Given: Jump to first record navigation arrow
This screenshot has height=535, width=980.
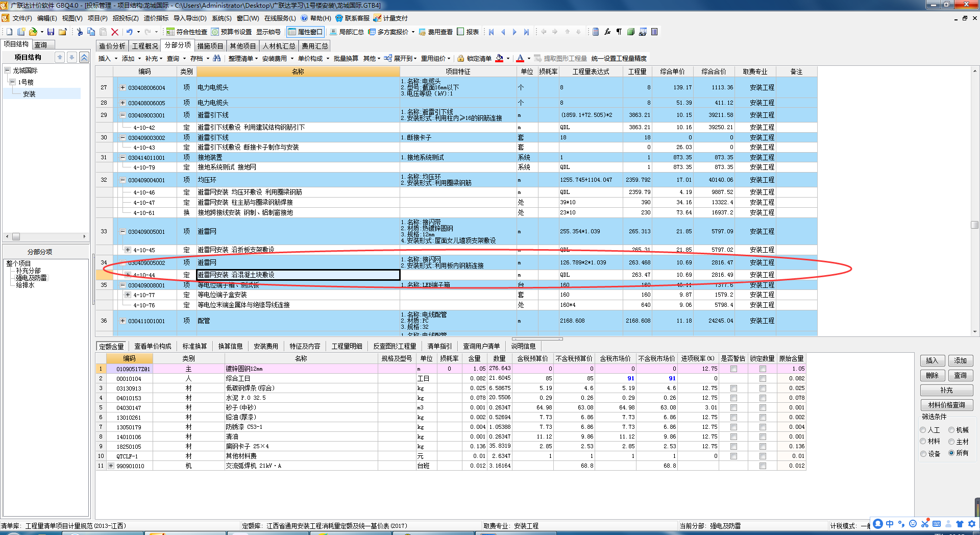Looking at the screenshot, I should pos(492,32).
